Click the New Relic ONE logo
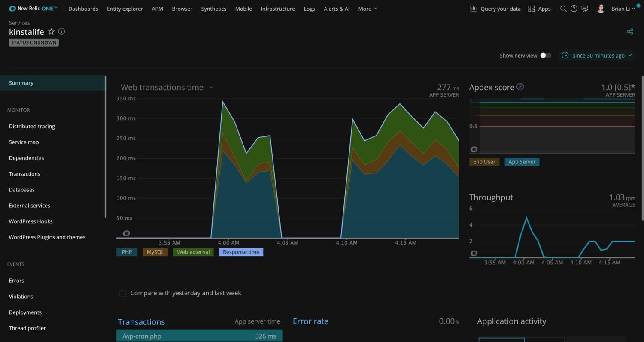 click(x=33, y=9)
